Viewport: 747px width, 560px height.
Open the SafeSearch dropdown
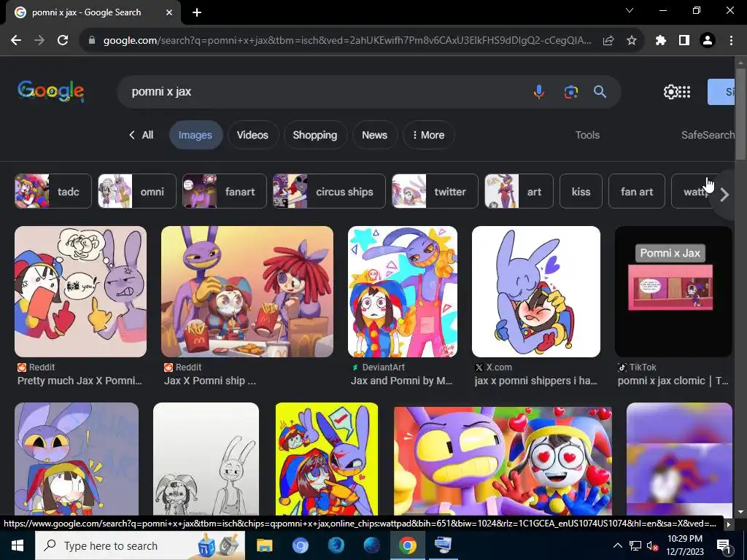(708, 135)
